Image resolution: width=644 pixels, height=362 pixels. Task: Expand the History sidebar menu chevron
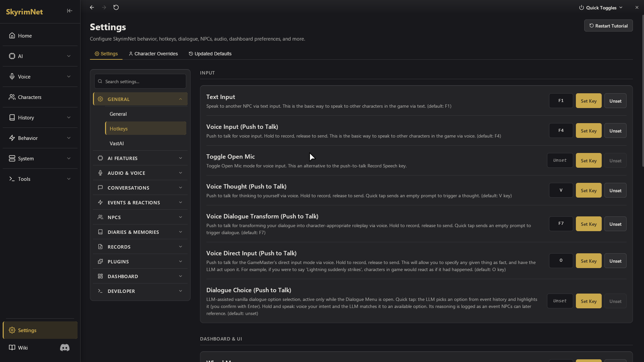pyautogui.click(x=69, y=117)
